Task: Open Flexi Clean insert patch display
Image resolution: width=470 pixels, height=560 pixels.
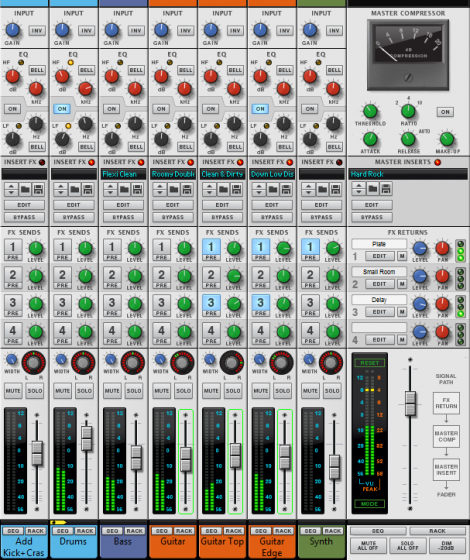Action: click(x=123, y=174)
